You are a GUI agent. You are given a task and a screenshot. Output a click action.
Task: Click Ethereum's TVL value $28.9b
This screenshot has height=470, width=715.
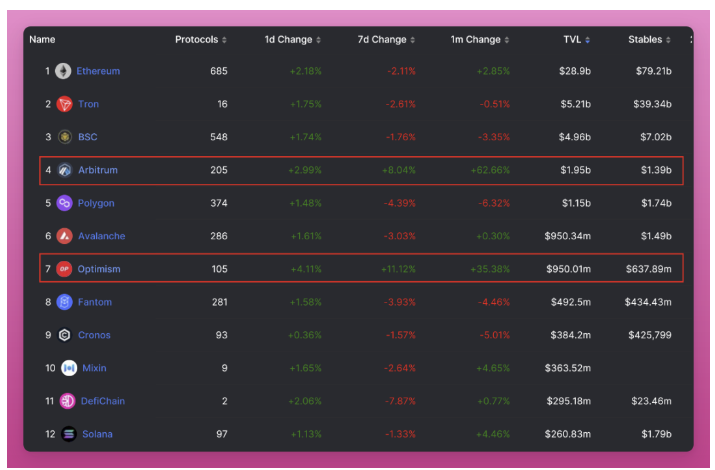(x=575, y=71)
